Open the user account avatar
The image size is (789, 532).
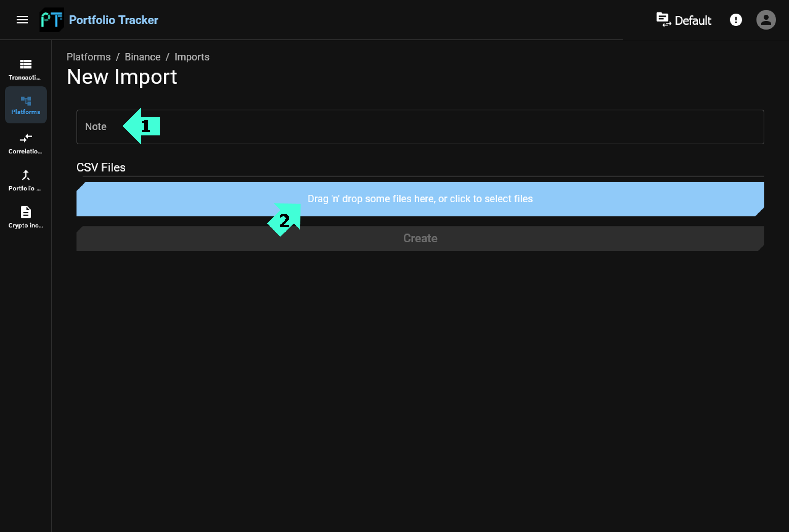(766, 20)
